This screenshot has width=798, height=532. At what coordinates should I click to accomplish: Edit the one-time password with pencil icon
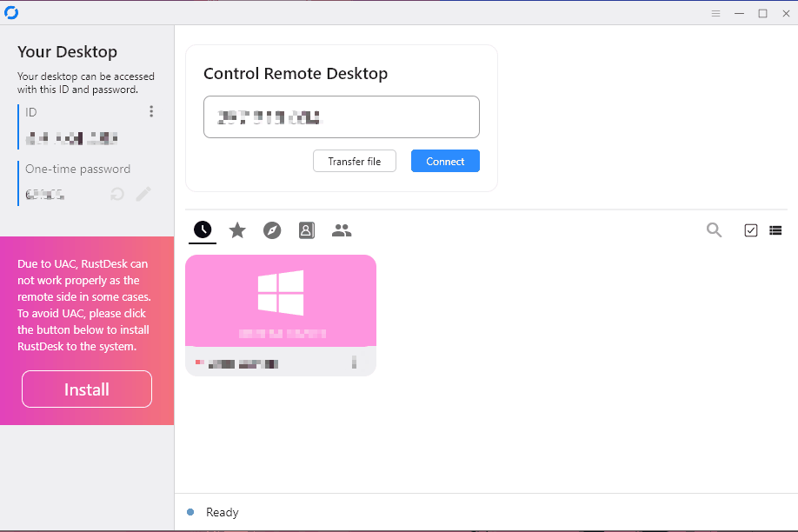143,194
